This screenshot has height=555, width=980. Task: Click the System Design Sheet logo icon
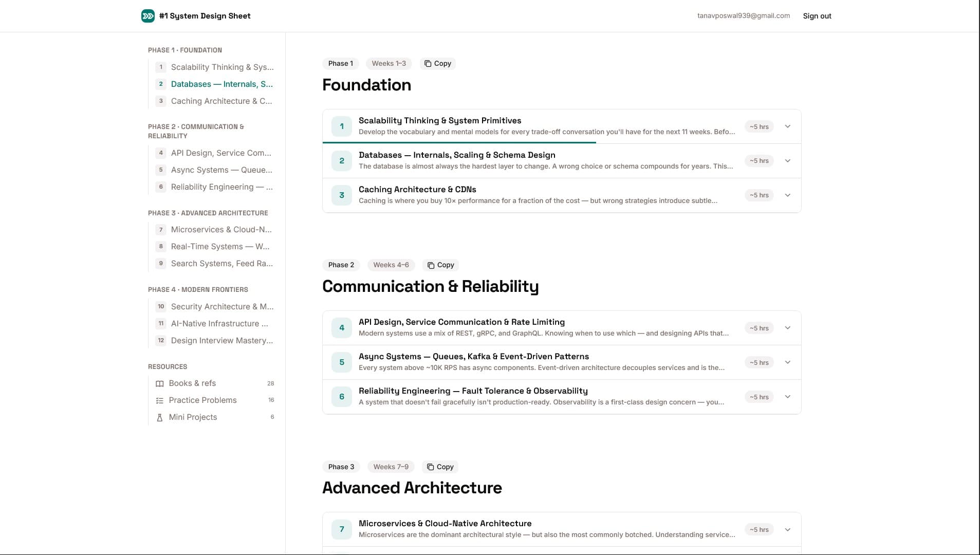148,16
